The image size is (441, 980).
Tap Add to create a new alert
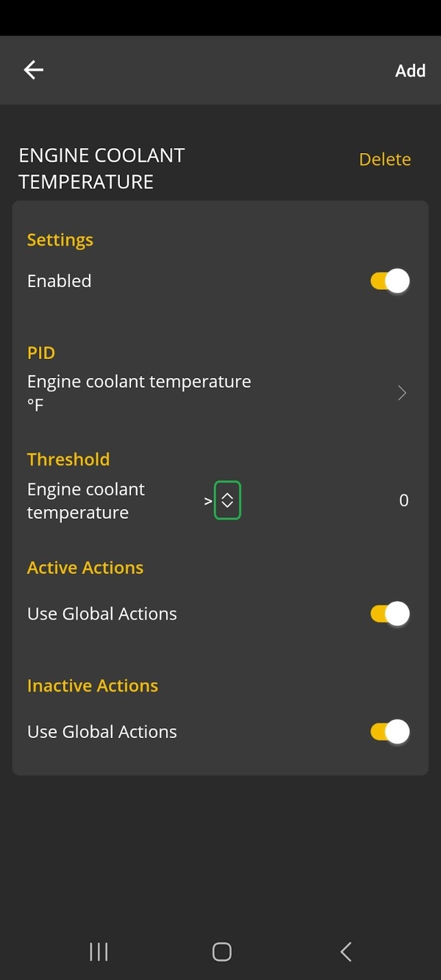click(410, 70)
